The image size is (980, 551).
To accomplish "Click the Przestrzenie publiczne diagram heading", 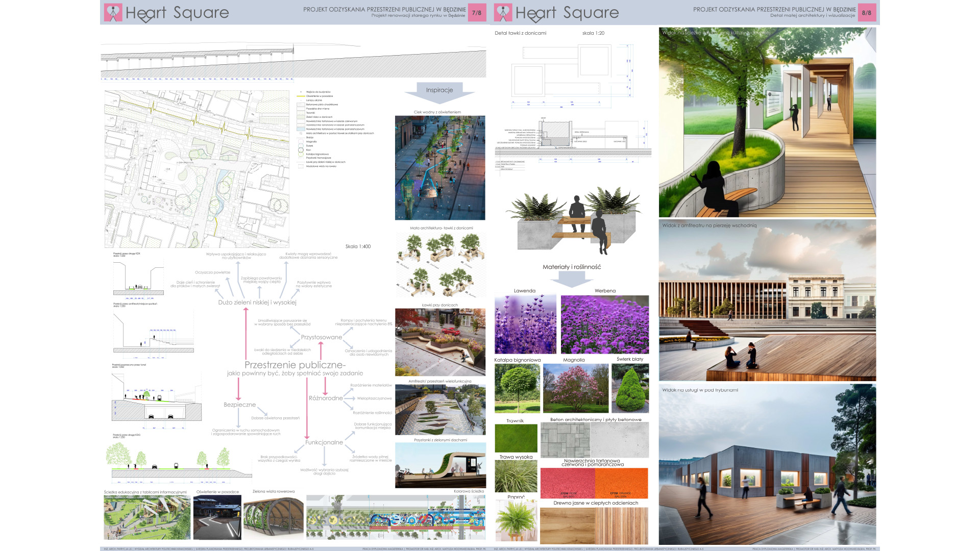I will [x=295, y=365].
